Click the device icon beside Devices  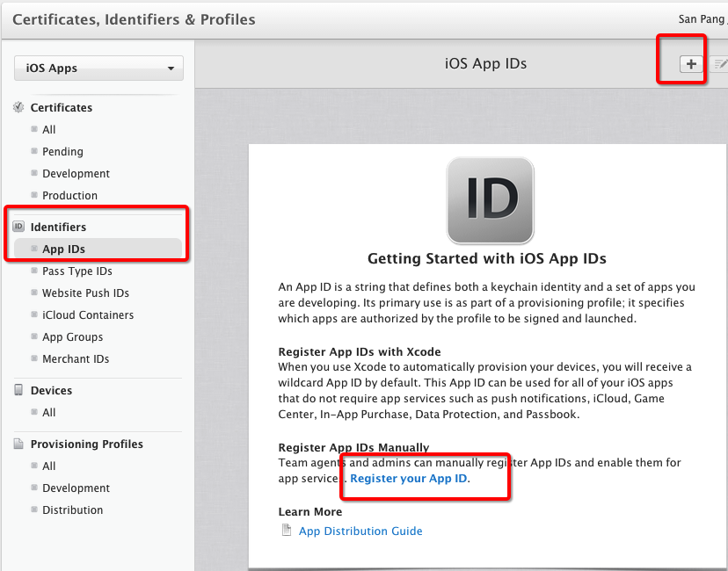pyautogui.click(x=18, y=390)
